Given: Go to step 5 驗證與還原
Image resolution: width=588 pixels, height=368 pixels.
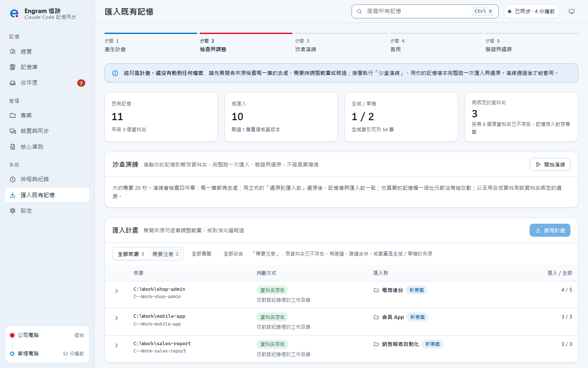Looking at the screenshot, I should [532, 43].
